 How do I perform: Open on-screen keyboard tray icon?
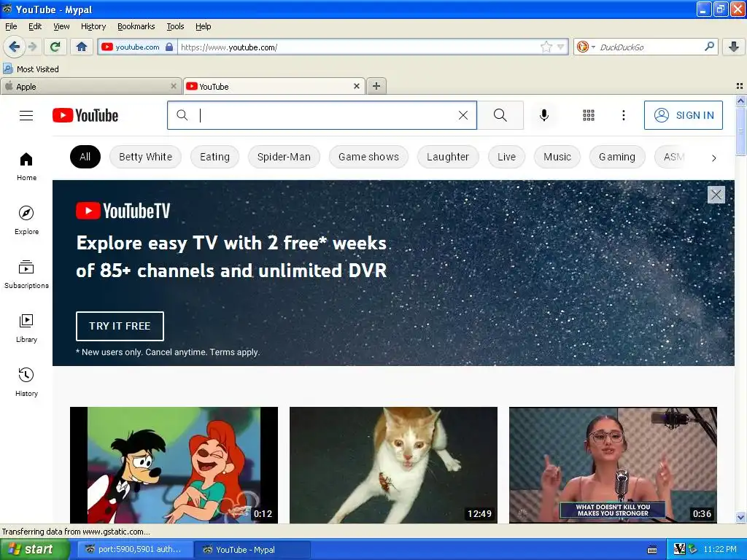(652, 550)
